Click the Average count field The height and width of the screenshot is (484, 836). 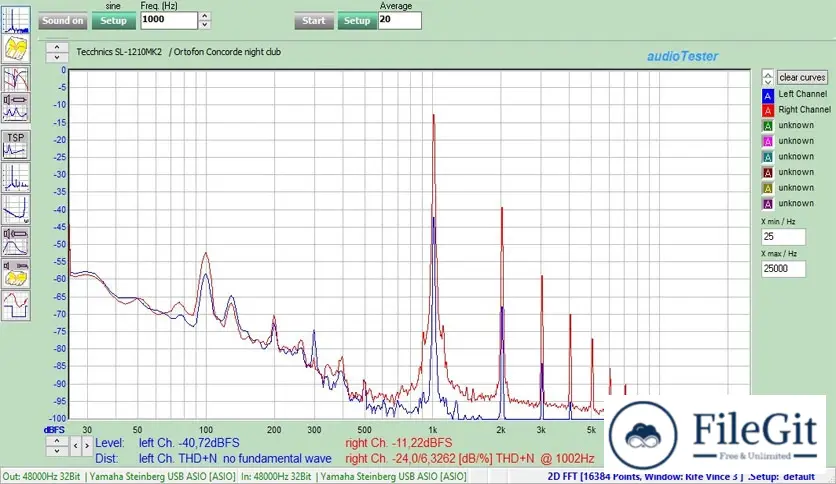pyautogui.click(x=399, y=20)
